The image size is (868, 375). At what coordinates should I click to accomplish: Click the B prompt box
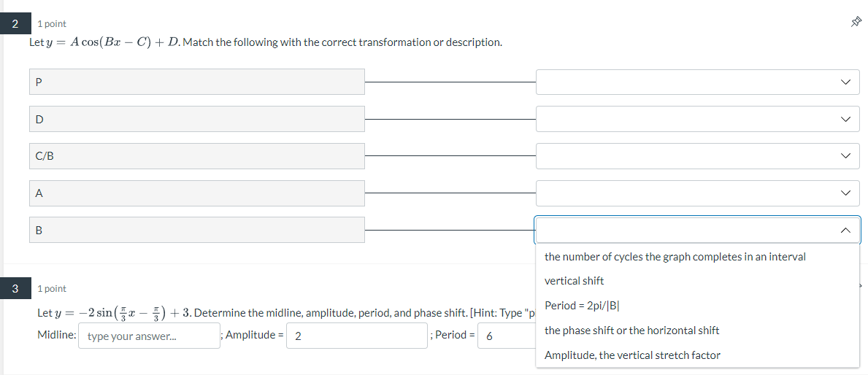click(x=197, y=230)
